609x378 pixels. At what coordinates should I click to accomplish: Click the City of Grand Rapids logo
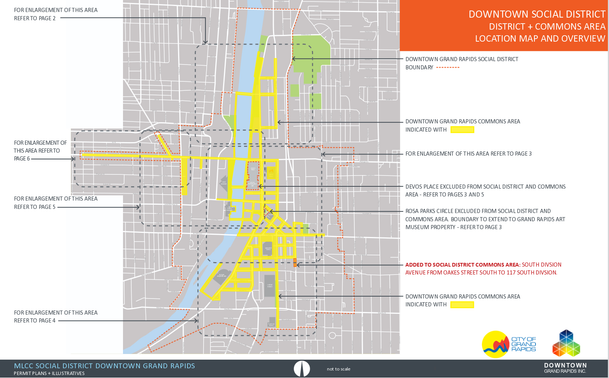[x=509, y=344]
